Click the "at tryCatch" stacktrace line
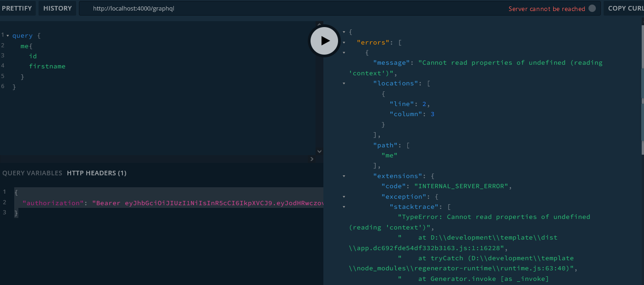 (x=463, y=263)
